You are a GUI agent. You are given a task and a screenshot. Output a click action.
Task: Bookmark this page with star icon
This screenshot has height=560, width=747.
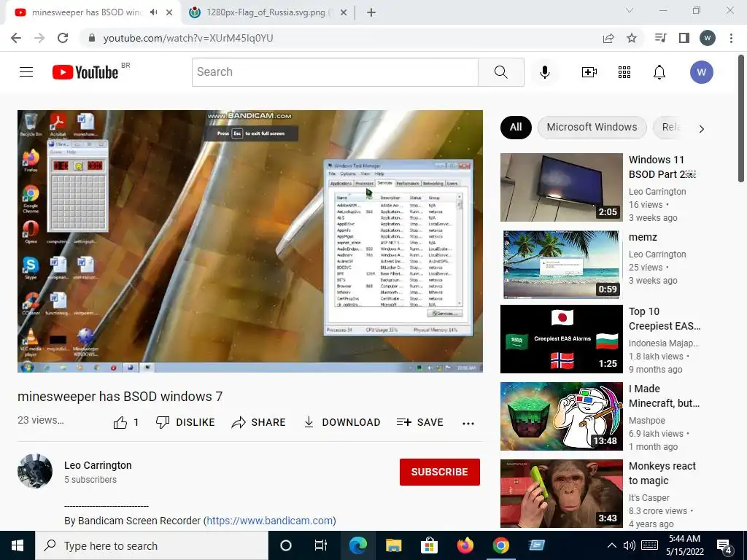pos(632,38)
